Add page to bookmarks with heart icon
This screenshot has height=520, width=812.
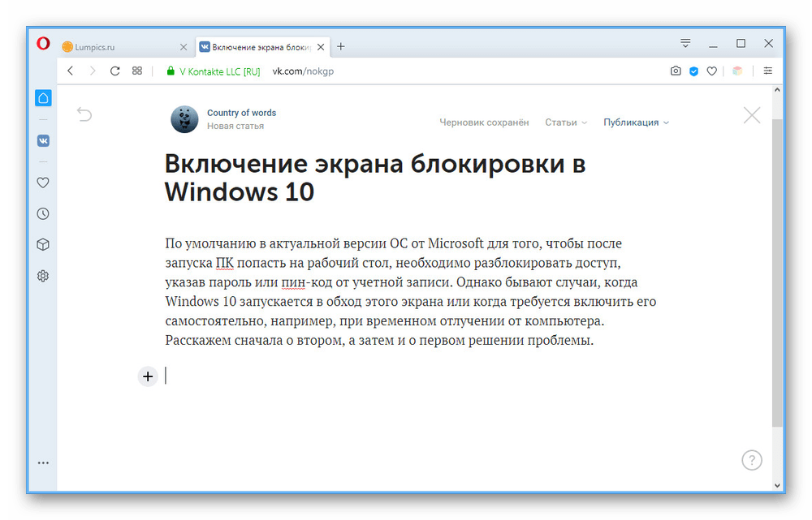712,71
